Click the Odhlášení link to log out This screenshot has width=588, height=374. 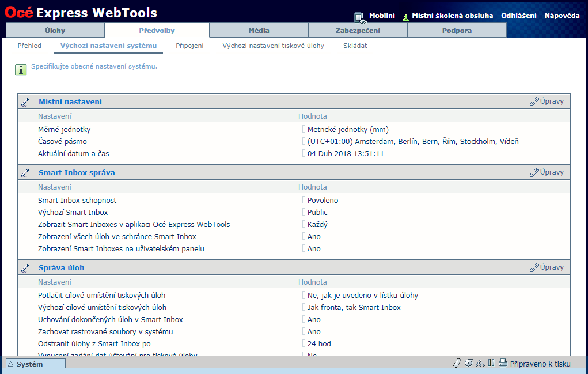[519, 16]
